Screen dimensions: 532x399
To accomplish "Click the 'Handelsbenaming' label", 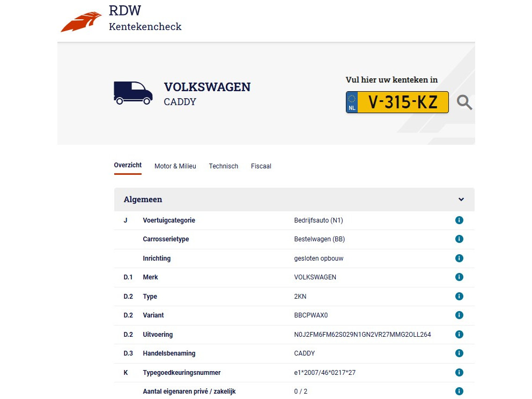I will click(169, 353).
